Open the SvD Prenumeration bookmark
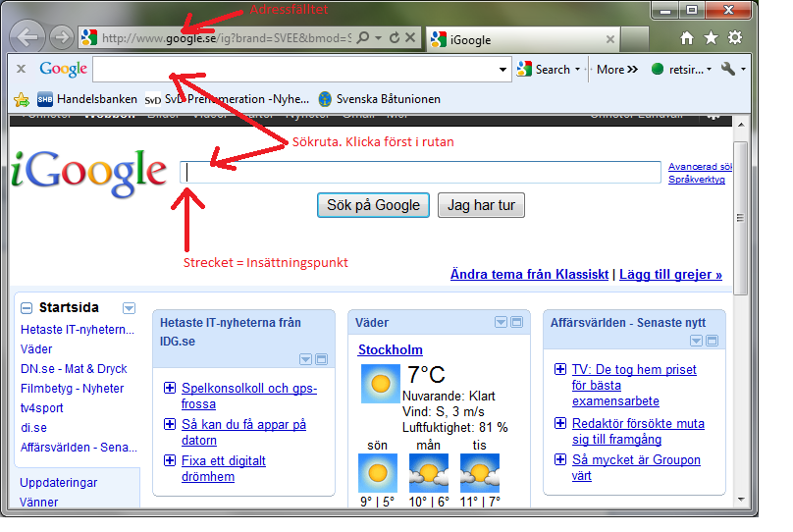Viewport: 793px width, 532px height. (227, 99)
